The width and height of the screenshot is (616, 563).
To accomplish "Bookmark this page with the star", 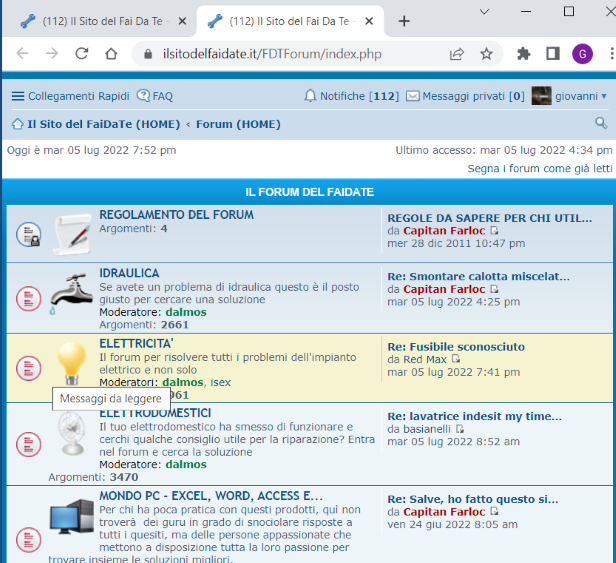I will coord(486,54).
